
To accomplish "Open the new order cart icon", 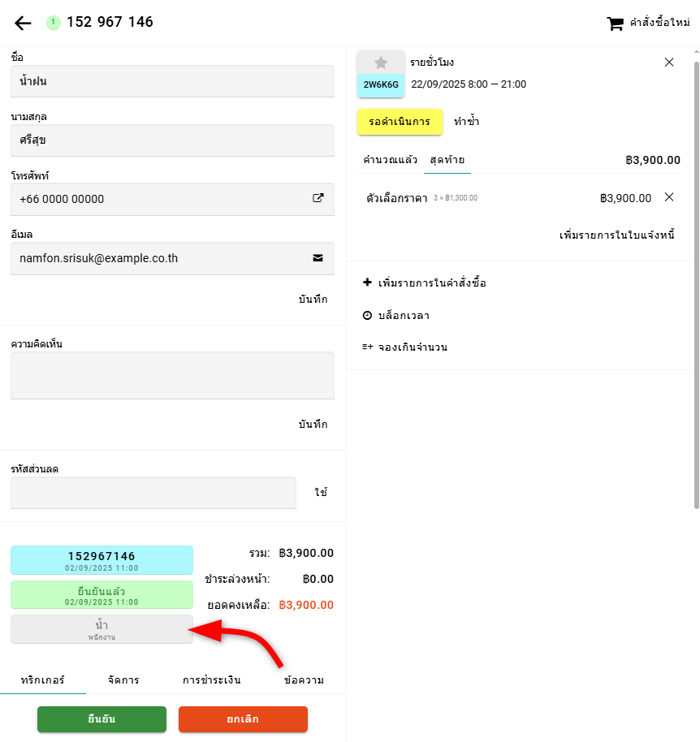I will pyautogui.click(x=616, y=24).
